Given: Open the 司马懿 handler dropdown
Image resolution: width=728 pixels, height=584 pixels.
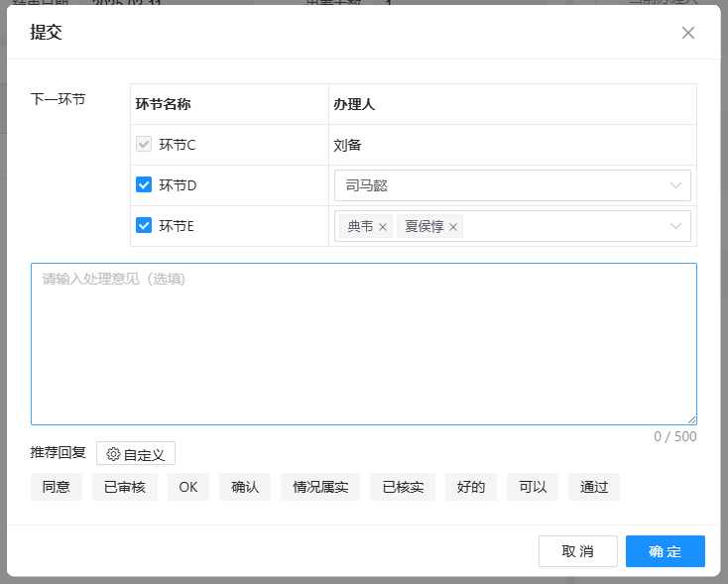Looking at the screenshot, I should (512, 185).
